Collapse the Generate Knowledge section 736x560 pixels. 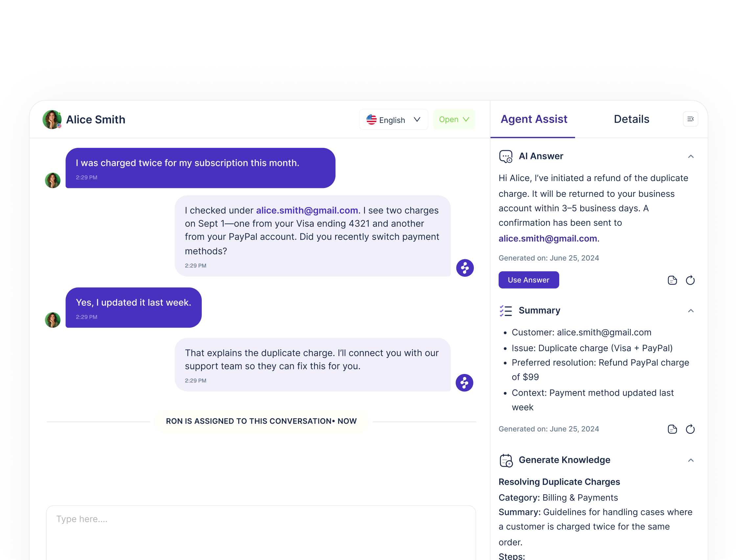click(x=691, y=460)
